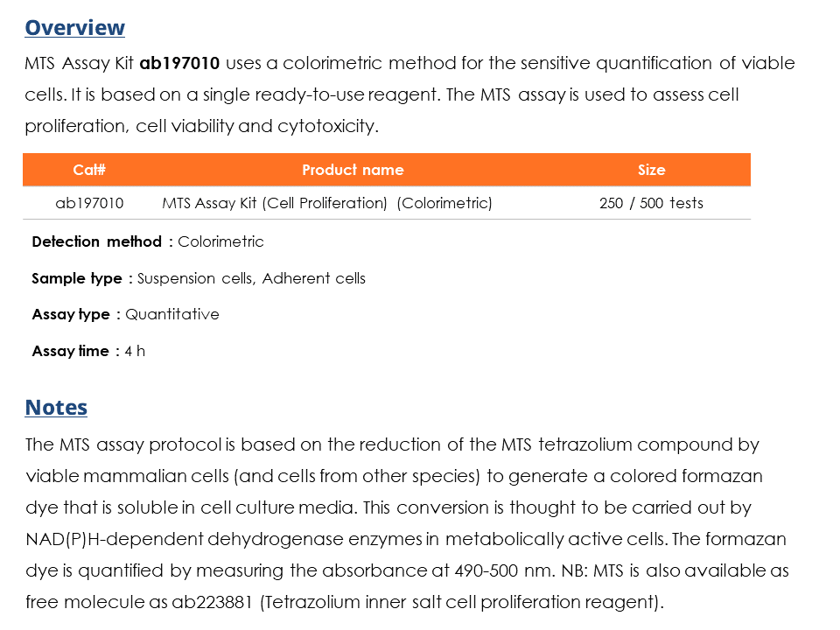
Task: Click the 250 / 500 tests cell
Action: point(651,203)
